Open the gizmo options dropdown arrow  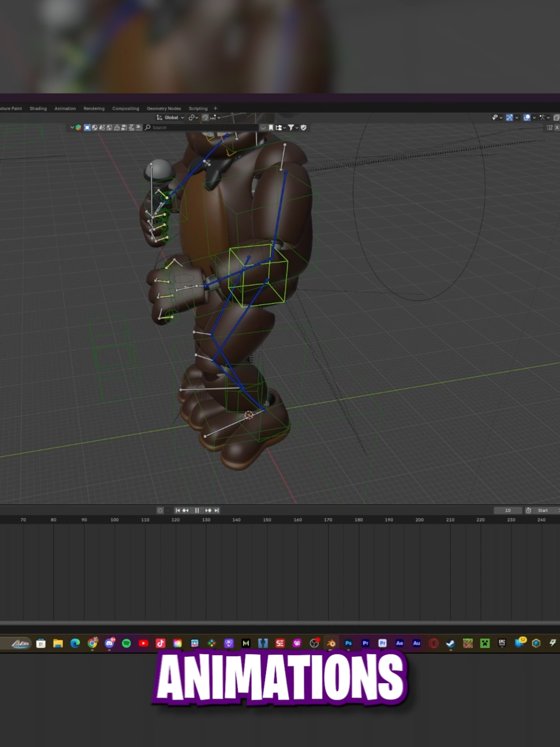(517, 118)
